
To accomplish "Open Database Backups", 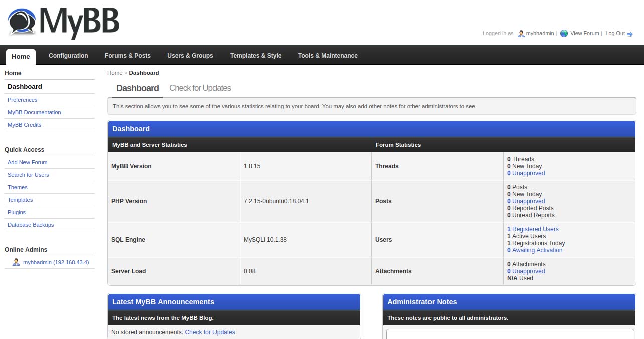I will click(30, 225).
